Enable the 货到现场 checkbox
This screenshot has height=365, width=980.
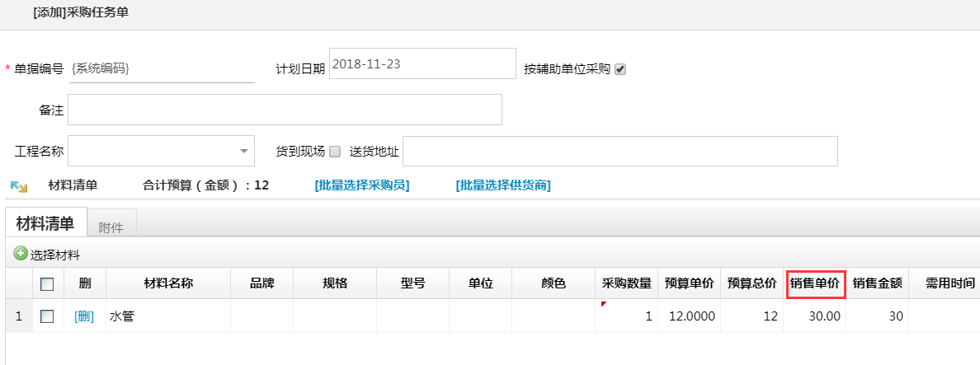click(335, 152)
